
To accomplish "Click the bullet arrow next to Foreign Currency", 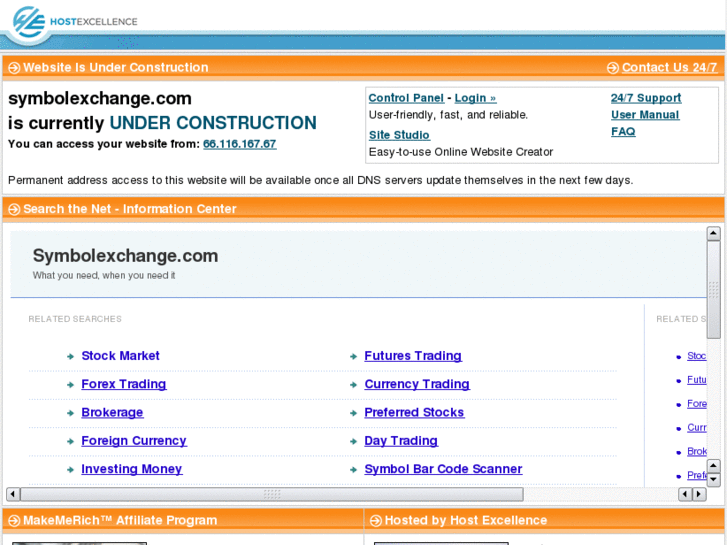I will (70, 442).
